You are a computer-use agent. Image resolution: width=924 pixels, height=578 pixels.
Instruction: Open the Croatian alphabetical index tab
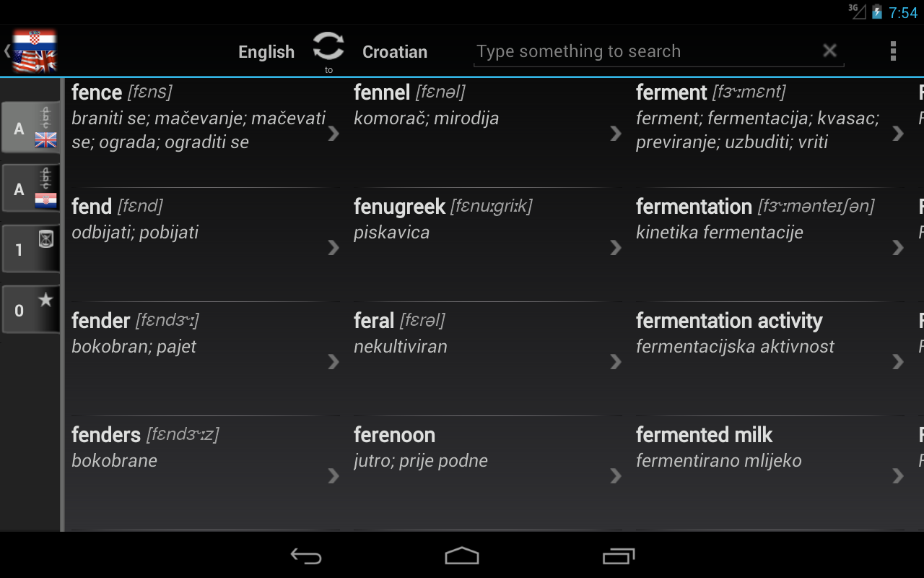[x=31, y=189]
